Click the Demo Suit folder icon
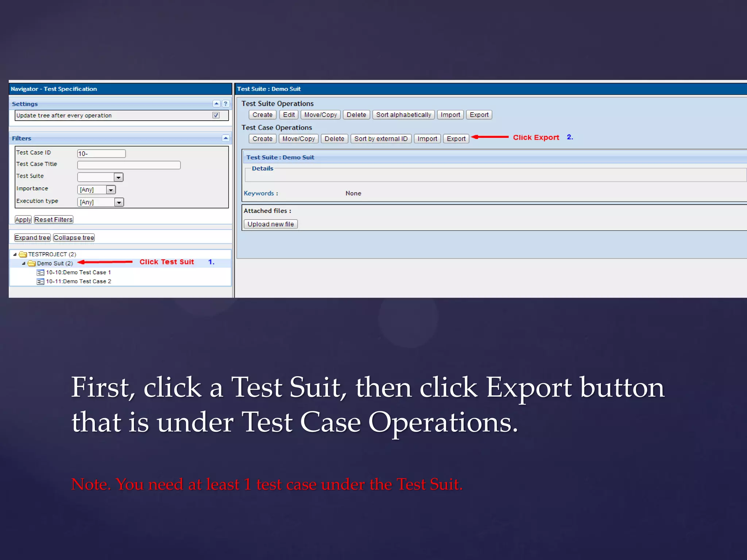 [x=32, y=263]
